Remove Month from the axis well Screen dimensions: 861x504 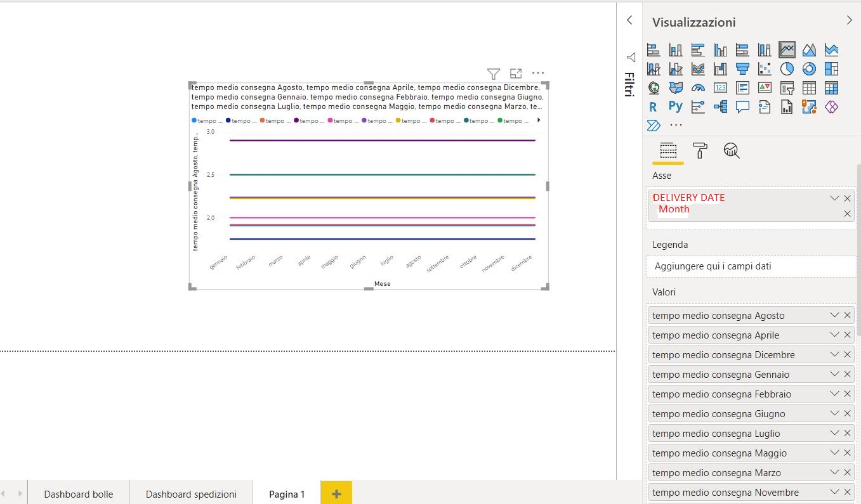tap(848, 214)
